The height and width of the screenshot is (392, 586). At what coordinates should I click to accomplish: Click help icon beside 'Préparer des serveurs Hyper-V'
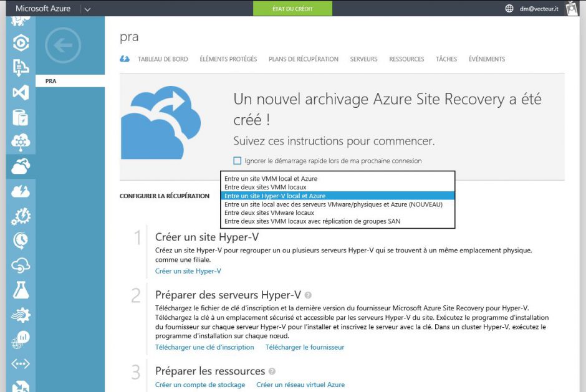(x=308, y=295)
